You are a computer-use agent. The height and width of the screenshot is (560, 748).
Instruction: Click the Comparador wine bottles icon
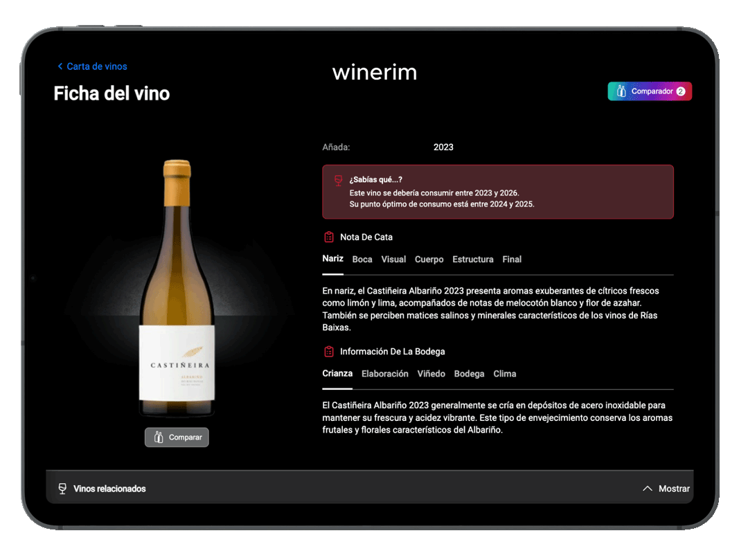coord(621,91)
